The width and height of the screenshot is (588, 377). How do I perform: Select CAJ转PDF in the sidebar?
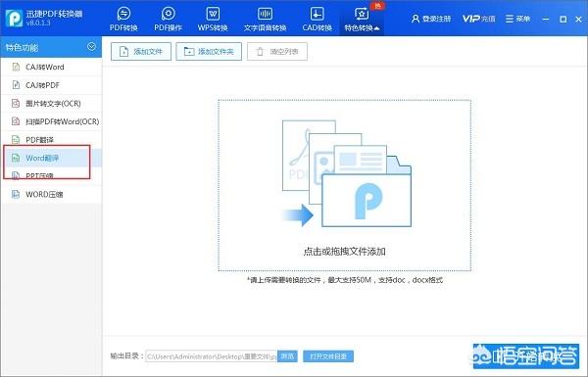coord(51,85)
